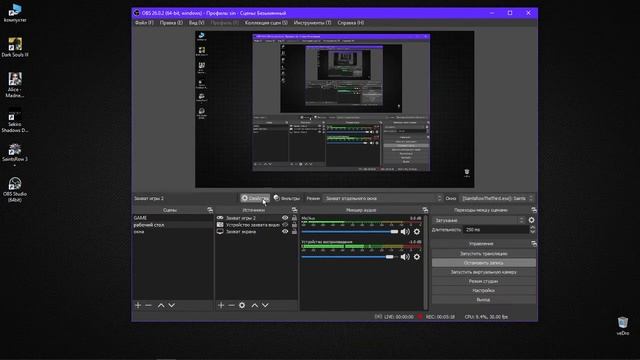This screenshot has width=640, height=360.
Task: Open the scene transition type dropdown
Action: [479, 220]
